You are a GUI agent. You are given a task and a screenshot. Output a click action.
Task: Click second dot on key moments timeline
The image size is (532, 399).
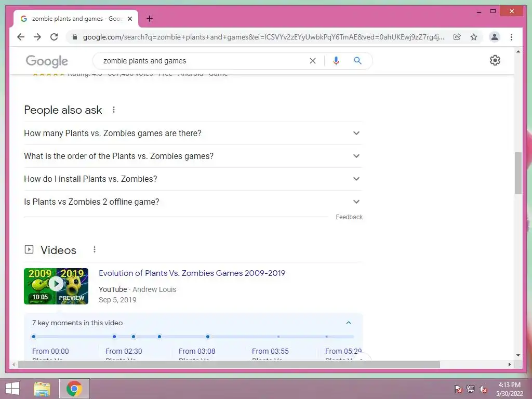coord(114,337)
